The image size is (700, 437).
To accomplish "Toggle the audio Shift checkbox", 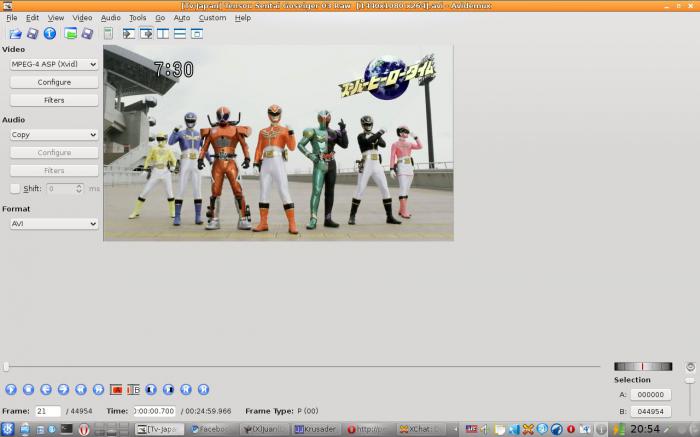I will 15,189.
